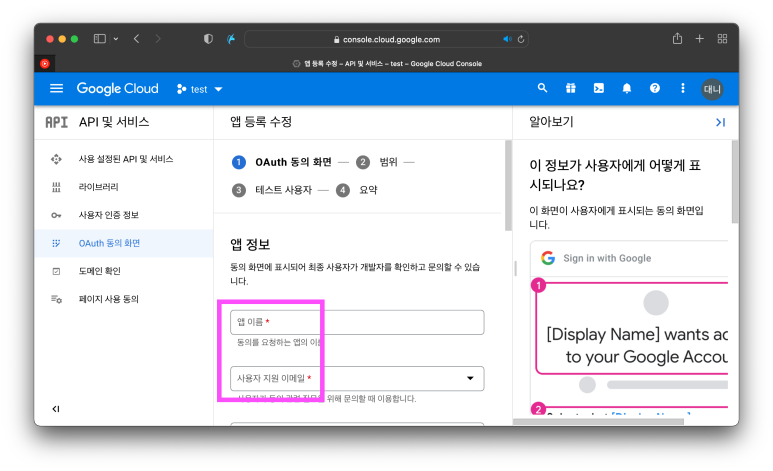Collapse the 알아보기 panel arrow
The image size is (773, 471).
tap(720, 122)
